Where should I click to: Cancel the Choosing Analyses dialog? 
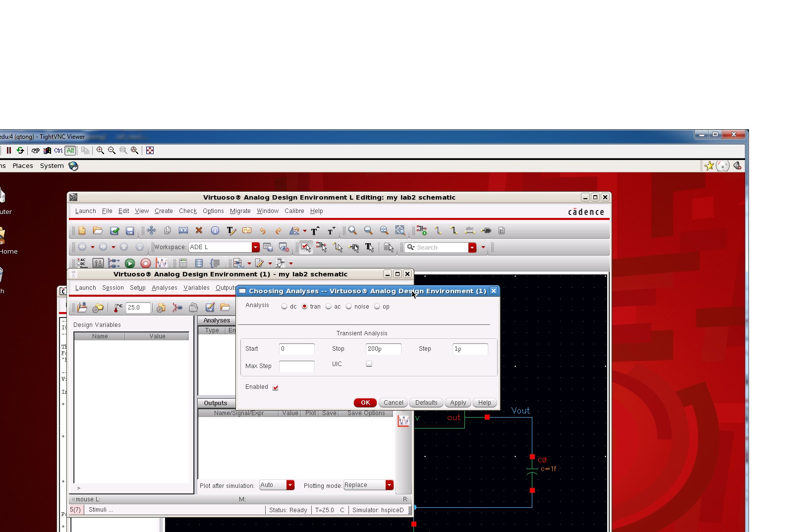(x=394, y=403)
